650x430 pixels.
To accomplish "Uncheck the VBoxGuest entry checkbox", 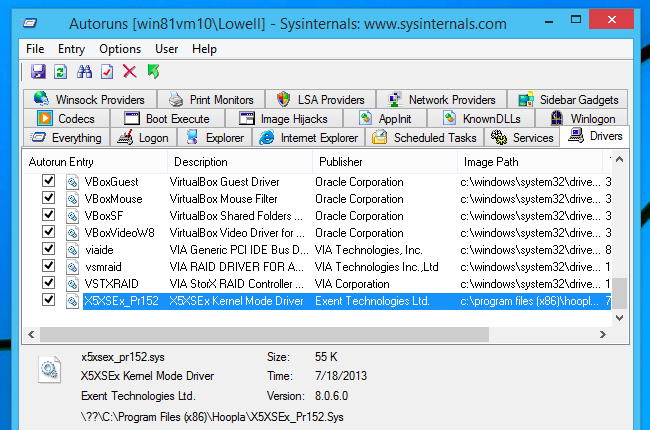I will [x=49, y=181].
